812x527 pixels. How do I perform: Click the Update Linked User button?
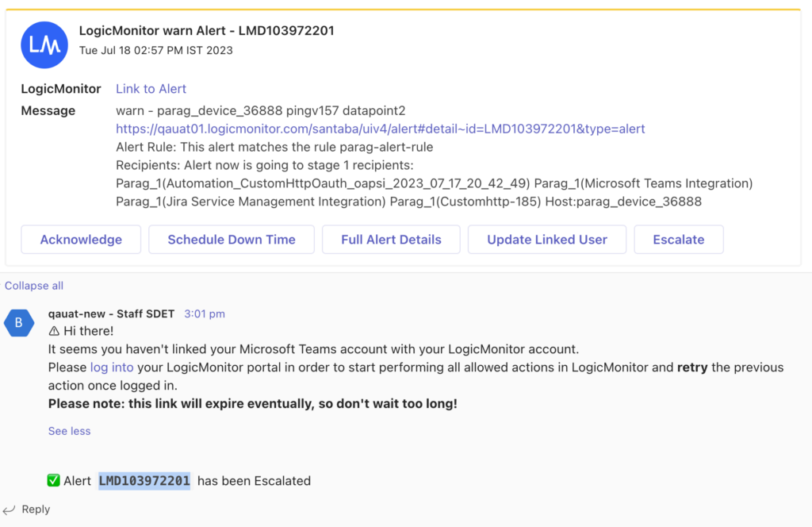[x=547, y=240]
